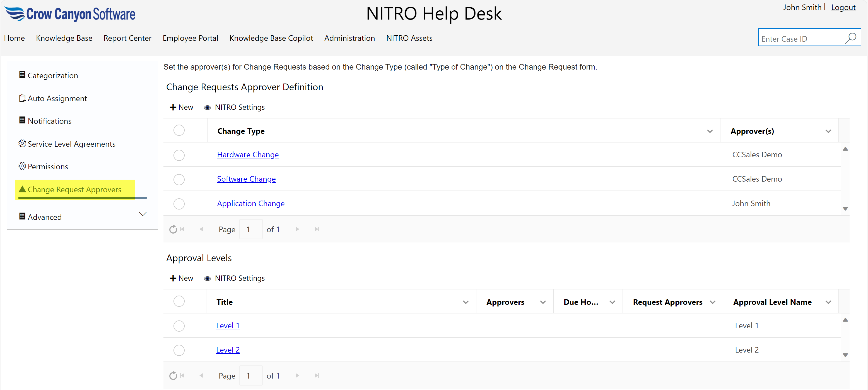This screenshot has width=868, height=390.
Task: Click the search magnifier icon
Action: [850, 38]
